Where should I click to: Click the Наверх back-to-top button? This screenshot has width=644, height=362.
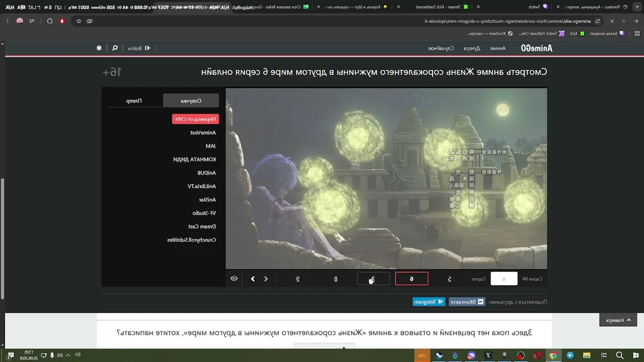point(618,320)
